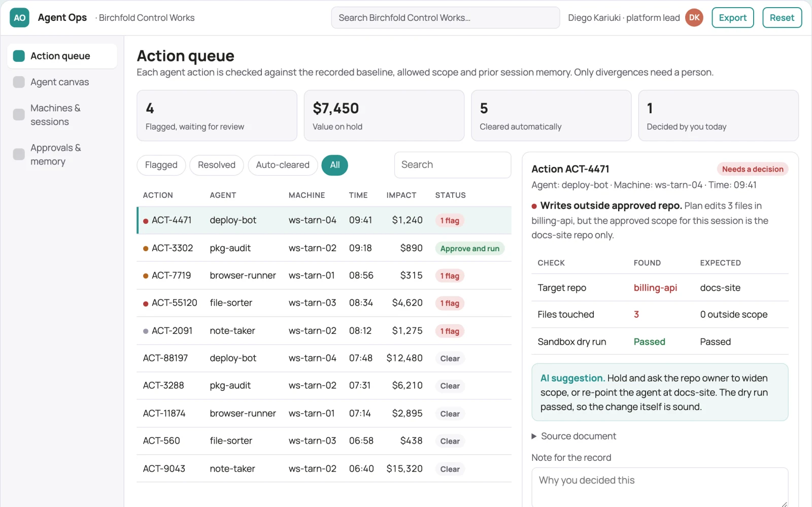812x507 pixels.
Task: Select row ACT-11874 browser-runner
Action: point(324,414)
